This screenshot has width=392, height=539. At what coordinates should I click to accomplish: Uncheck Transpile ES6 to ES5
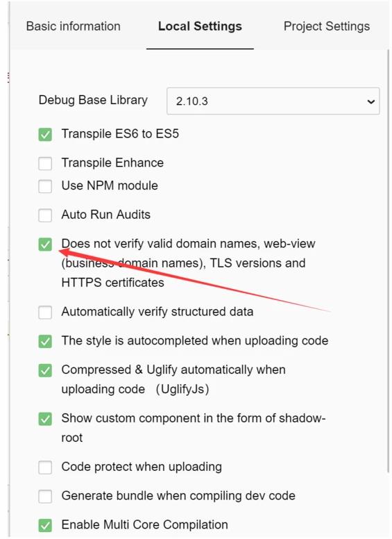45,135
